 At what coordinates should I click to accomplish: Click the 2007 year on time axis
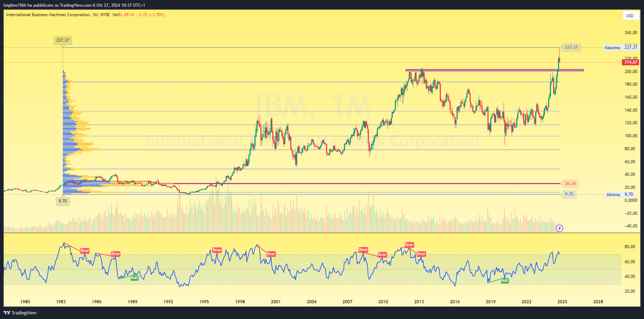click(x=347, y=301)
